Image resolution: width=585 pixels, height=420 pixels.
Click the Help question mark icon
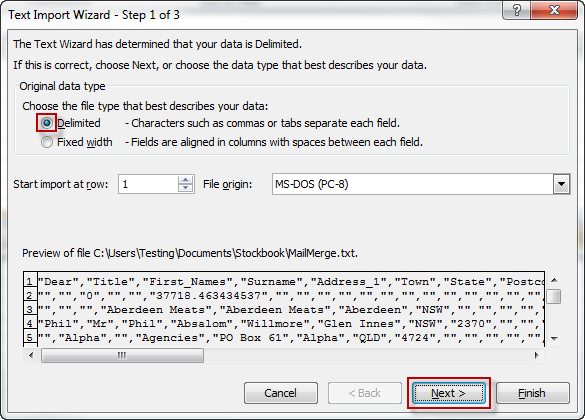point(516,10)
